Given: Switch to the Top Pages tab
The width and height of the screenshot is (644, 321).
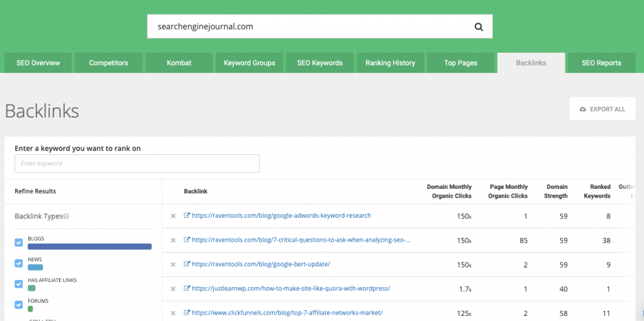Looking at the screenshot, I should pos(460,63).
